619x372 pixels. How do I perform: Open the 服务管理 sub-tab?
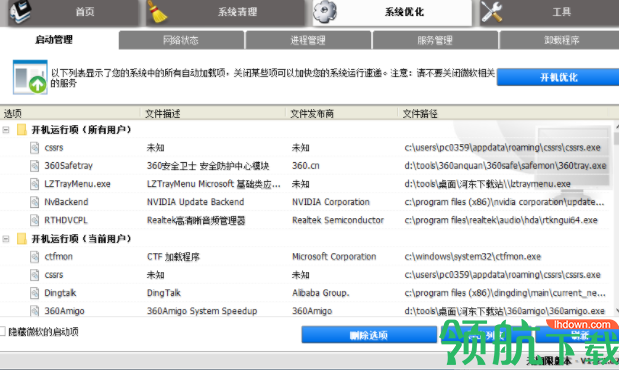pos(435,40)
